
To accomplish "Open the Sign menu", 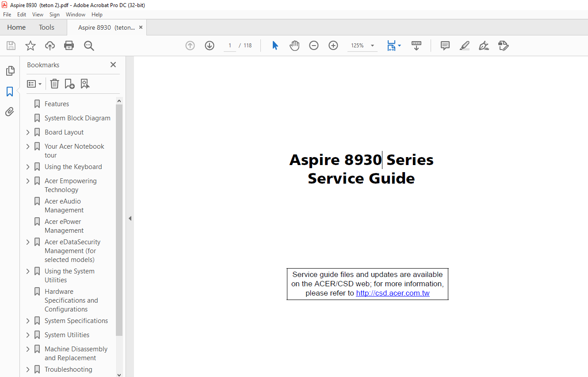I will 54,15.
